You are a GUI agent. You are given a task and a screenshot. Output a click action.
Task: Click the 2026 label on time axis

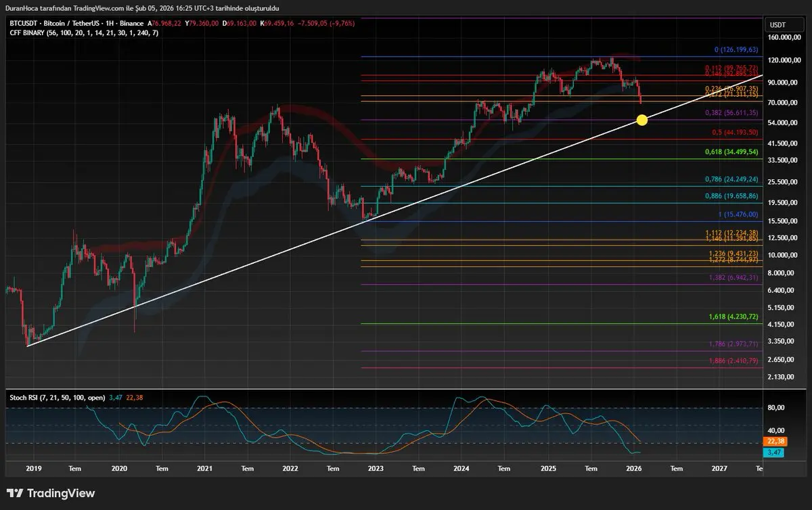(x=633, y=468)
